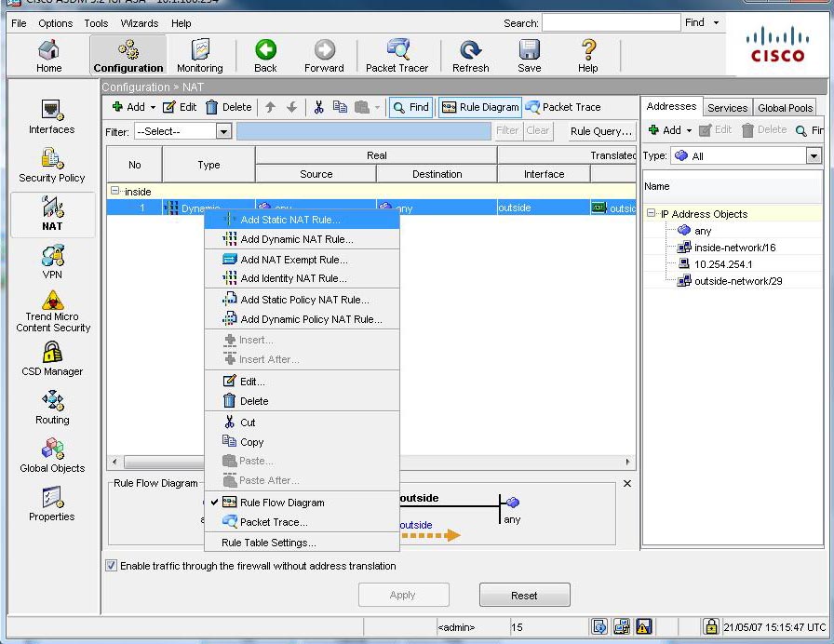Click the Cut scissors icon in NAT toolbar
This screenshot has width=834, height=644.
click(x=318, y=107)
